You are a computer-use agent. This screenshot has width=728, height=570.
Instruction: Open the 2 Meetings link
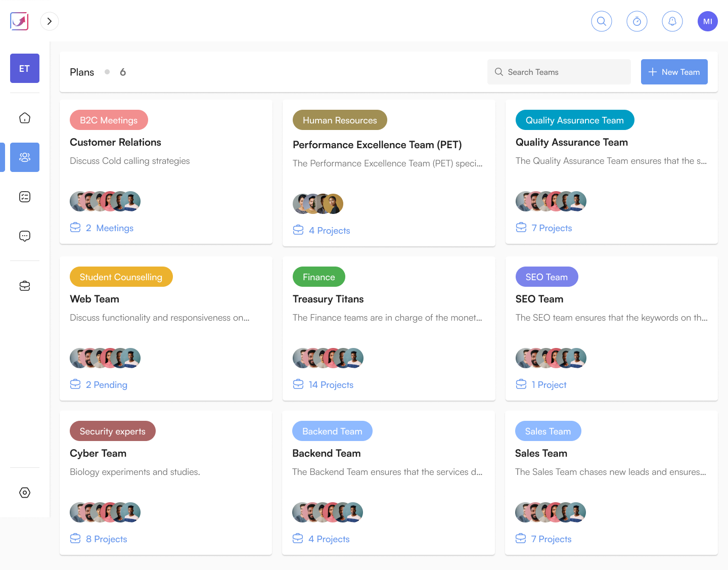[x=110, y=228]
